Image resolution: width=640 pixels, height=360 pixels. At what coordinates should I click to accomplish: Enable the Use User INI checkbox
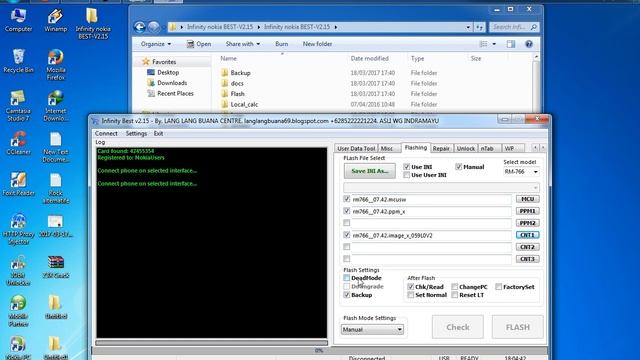click(406, 175)
